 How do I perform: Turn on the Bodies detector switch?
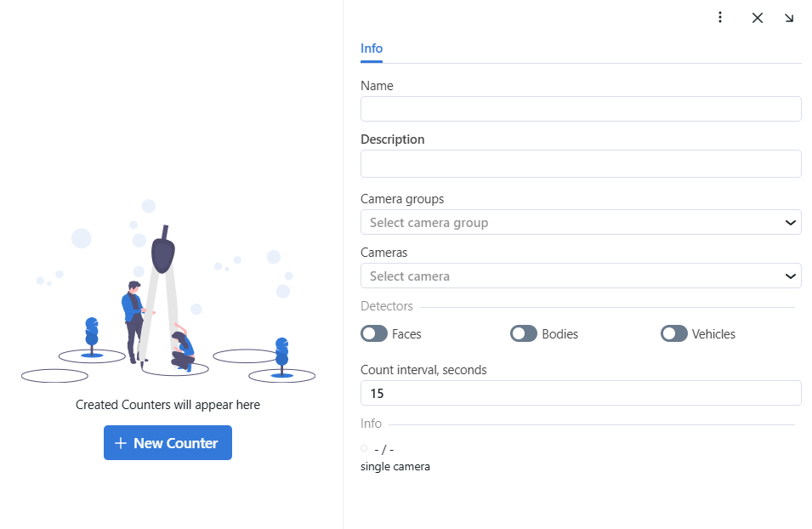click(x=524, y=334)
